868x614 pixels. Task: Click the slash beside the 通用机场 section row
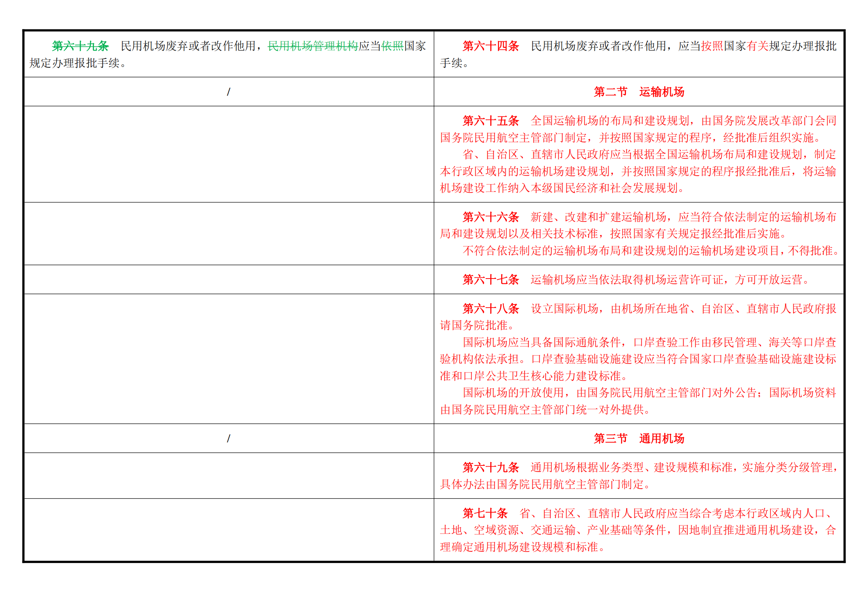pos(229,438)
